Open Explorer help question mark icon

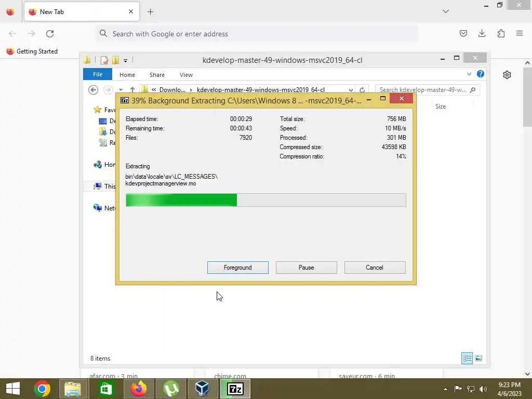[x=481, y=74]
